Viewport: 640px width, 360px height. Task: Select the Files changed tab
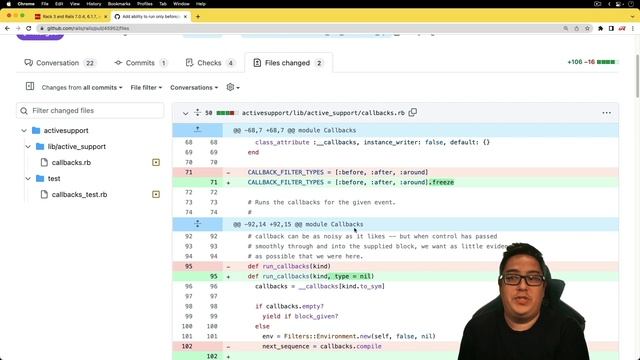click(x=288, y=63)
